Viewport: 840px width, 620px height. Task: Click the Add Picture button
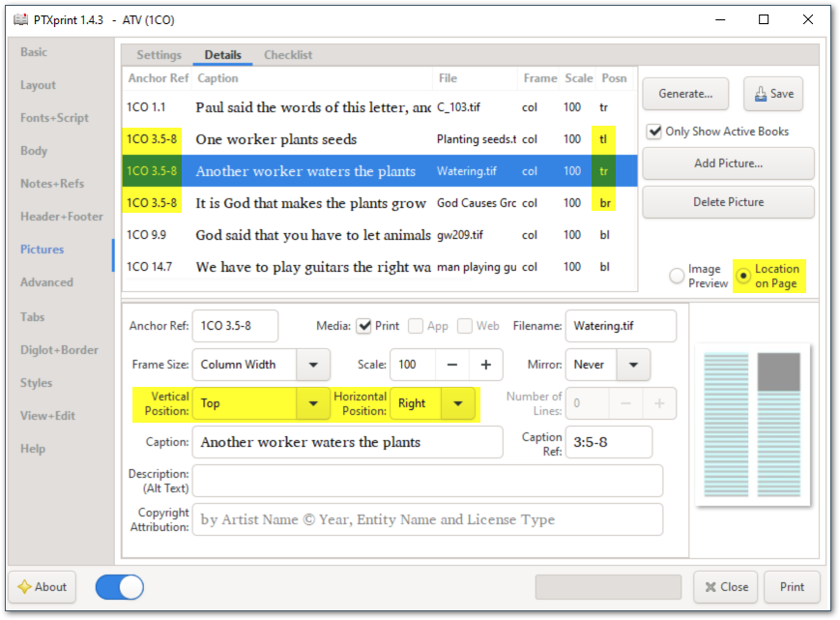tap(728, 163)
